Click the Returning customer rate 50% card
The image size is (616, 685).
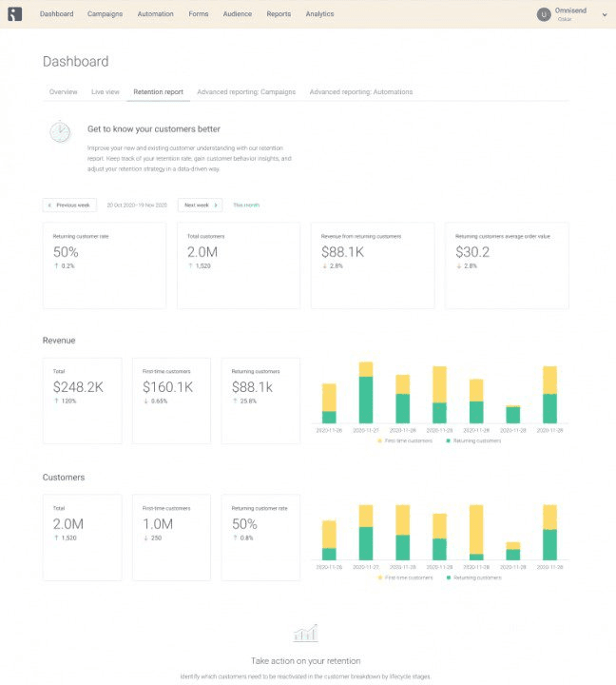coord(105,265)
